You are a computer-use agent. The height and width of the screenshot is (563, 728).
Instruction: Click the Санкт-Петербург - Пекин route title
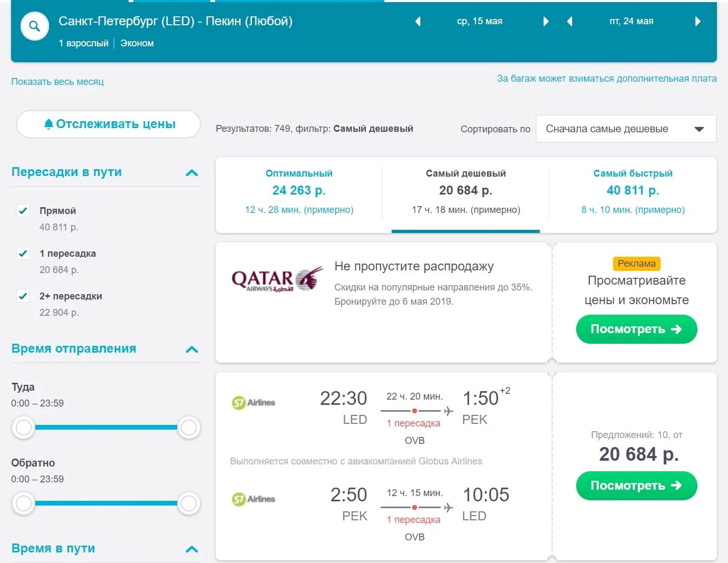point(176,21)
